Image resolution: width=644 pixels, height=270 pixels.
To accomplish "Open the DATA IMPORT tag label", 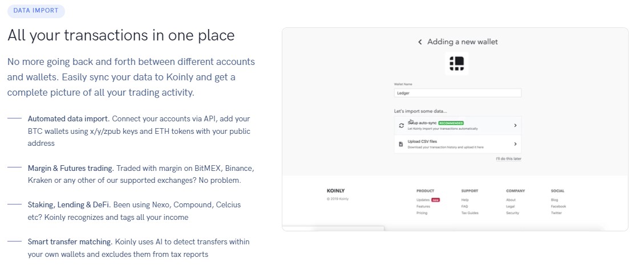I will click(x=37, y=10).
